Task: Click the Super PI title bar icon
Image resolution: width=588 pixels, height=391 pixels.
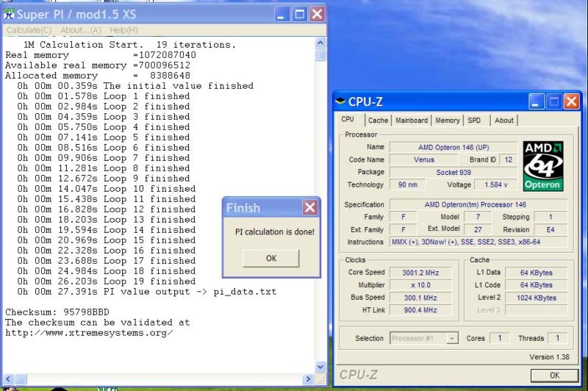Action: [10, 13]
